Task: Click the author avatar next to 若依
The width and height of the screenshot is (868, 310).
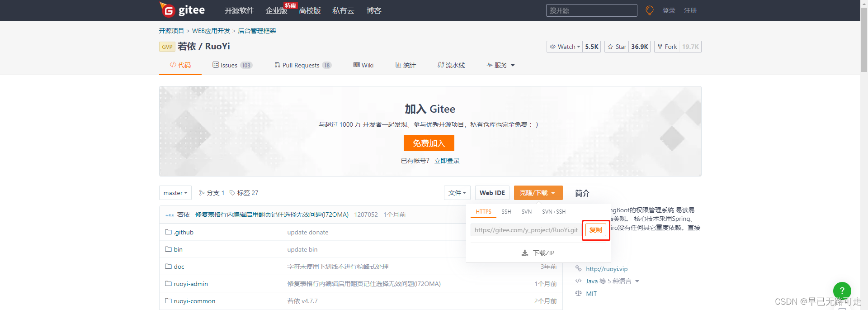Action: [x=170, y=215]
